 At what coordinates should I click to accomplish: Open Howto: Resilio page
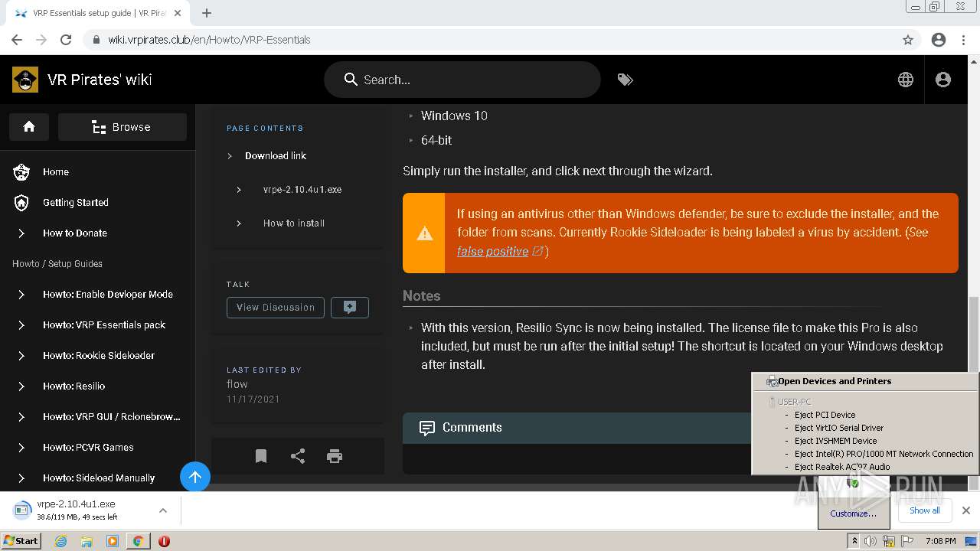click(x=74, y=386)
